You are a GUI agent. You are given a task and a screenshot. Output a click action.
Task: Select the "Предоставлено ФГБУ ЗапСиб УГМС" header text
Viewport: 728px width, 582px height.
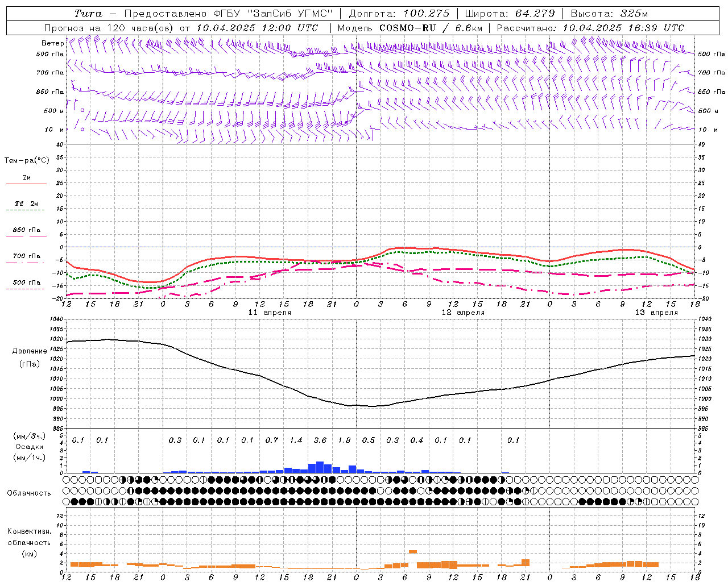pos(228,14)
